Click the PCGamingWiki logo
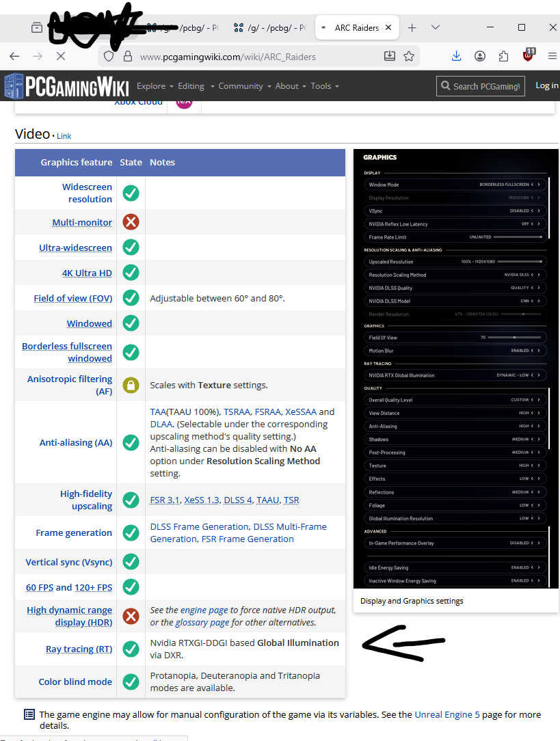 [x=66, y=86]
